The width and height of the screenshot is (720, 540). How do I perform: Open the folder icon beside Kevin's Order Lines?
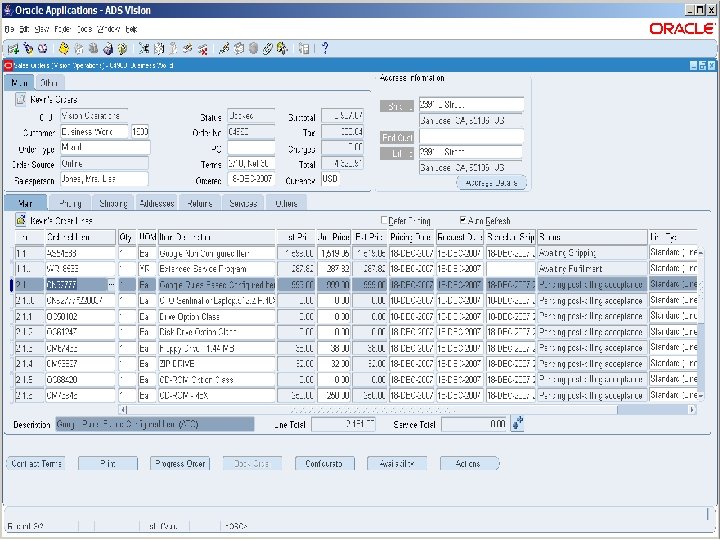click(20, 220)
